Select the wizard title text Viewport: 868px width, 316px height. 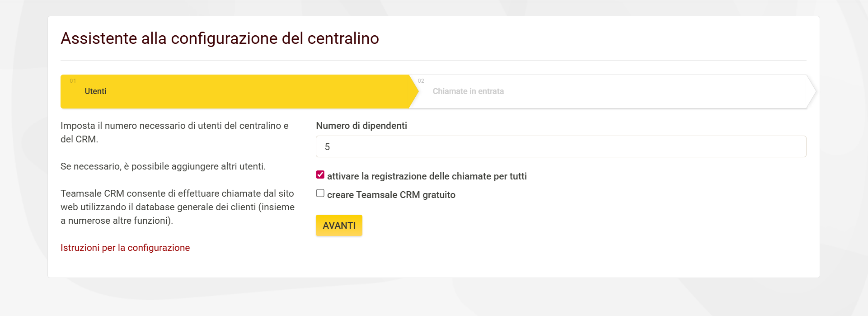point(220,38)
